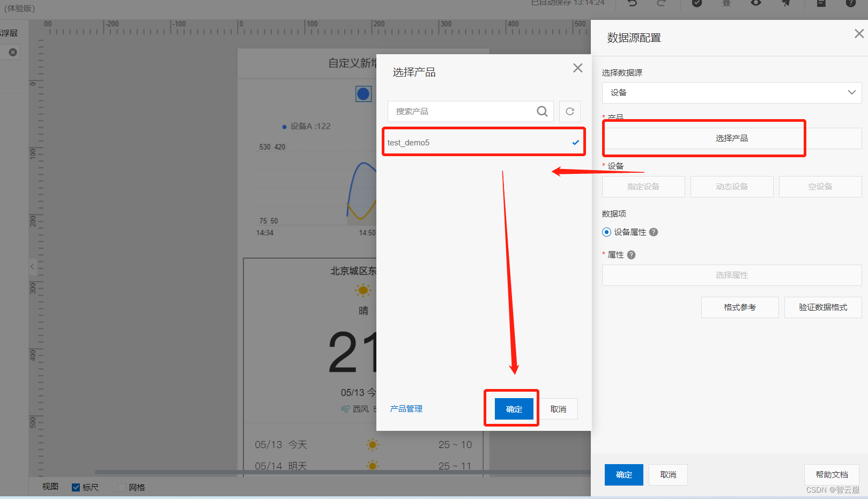Click the horizontal canvas scrollbar

343,472
